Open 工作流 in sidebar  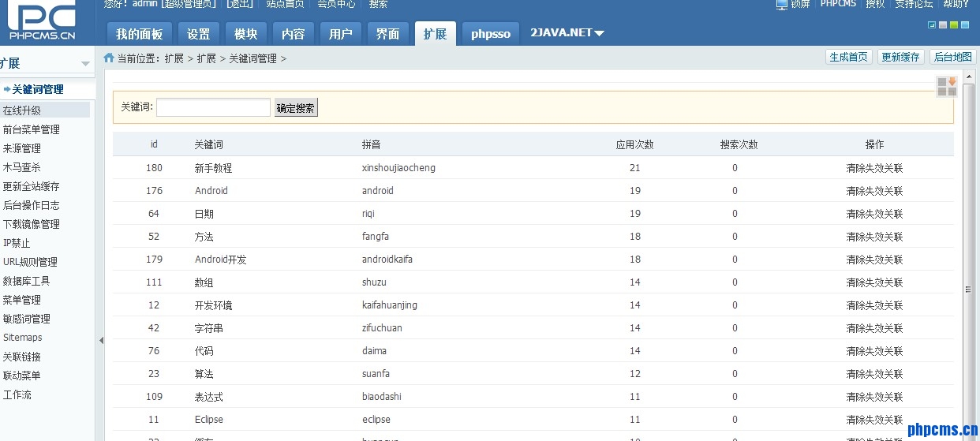(17, 394)
